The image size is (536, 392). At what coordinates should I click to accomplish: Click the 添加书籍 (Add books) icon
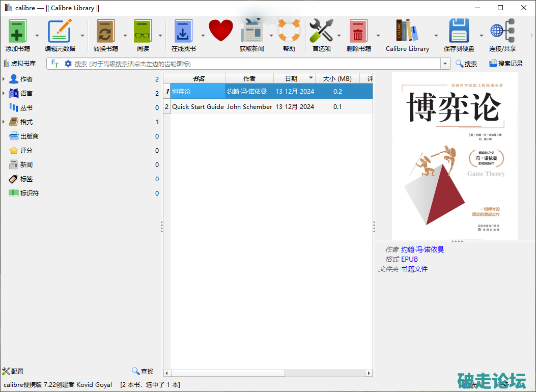(x=18, y=32)
